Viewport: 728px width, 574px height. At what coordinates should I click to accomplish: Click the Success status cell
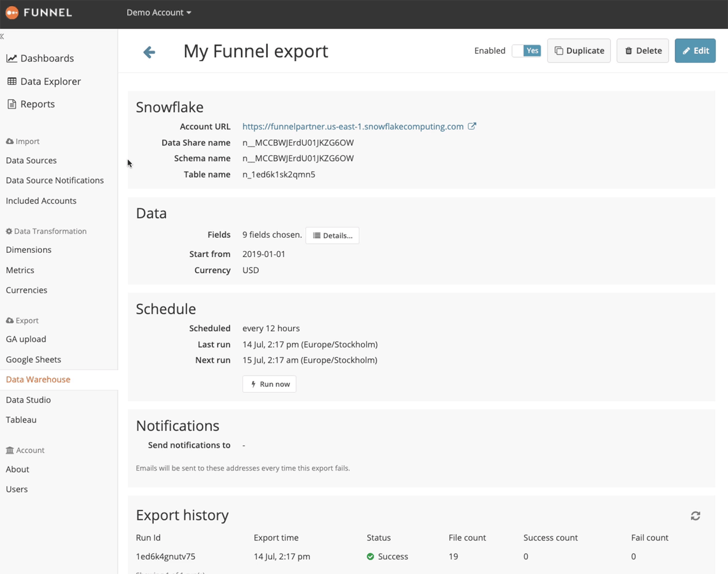[387, 557]
